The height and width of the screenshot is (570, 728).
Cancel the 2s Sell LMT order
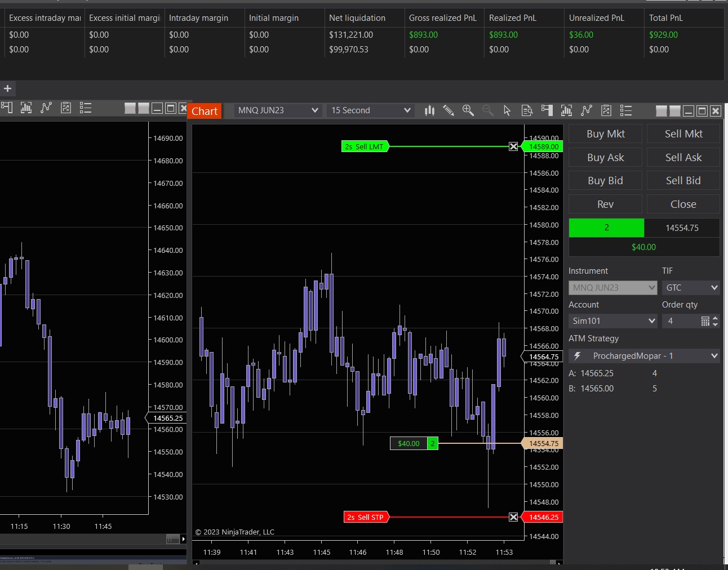tap(513, 146)
